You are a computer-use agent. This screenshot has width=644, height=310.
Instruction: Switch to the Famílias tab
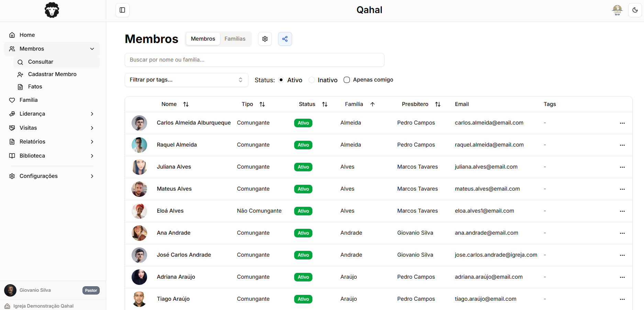[x=235, y=39]
